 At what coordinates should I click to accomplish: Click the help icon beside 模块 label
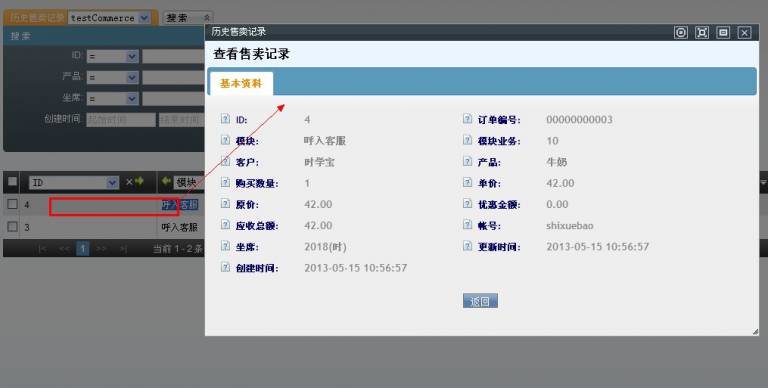coord(225,140)
